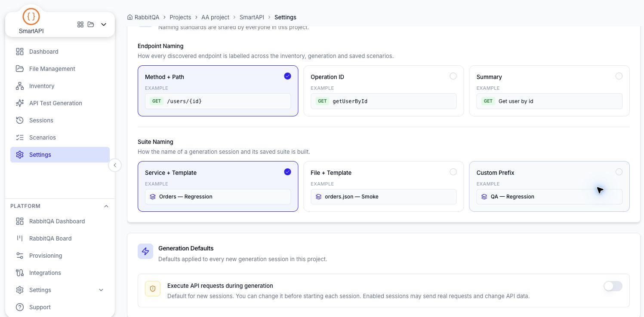Click the Integrations icon
644x317 pixels.
tap(20, 273)
